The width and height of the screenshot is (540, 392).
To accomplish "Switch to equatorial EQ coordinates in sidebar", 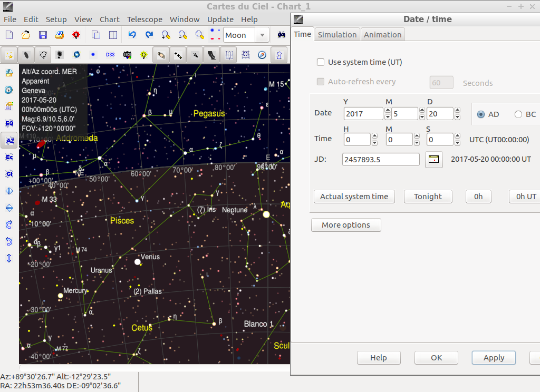I will [9, 124].
